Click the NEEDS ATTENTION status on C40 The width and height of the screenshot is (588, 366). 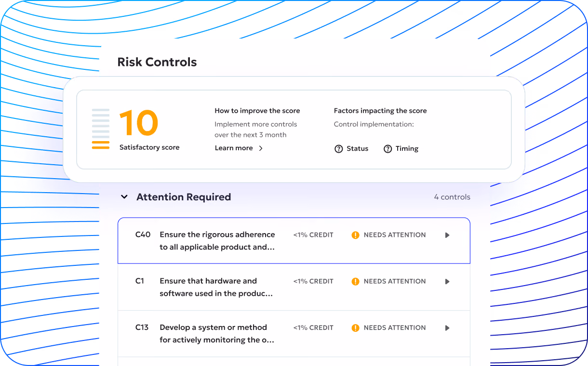(x=395, y=235)
